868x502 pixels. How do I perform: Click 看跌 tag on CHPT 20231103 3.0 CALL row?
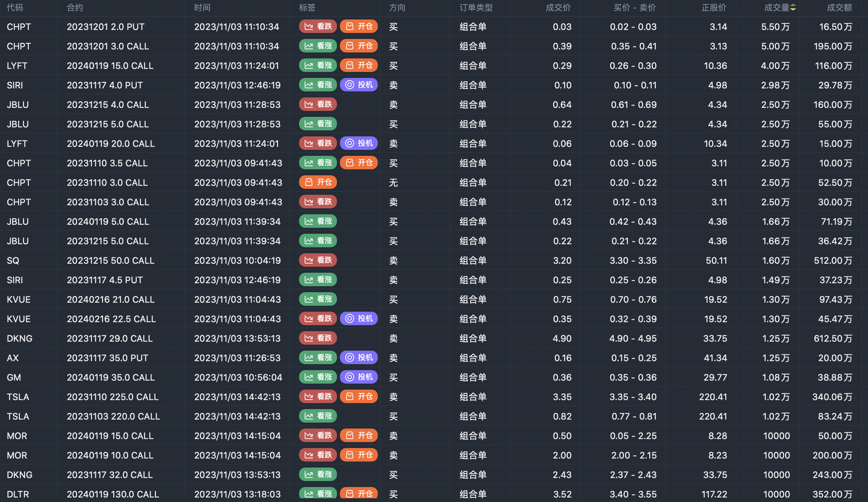point(318,202)
